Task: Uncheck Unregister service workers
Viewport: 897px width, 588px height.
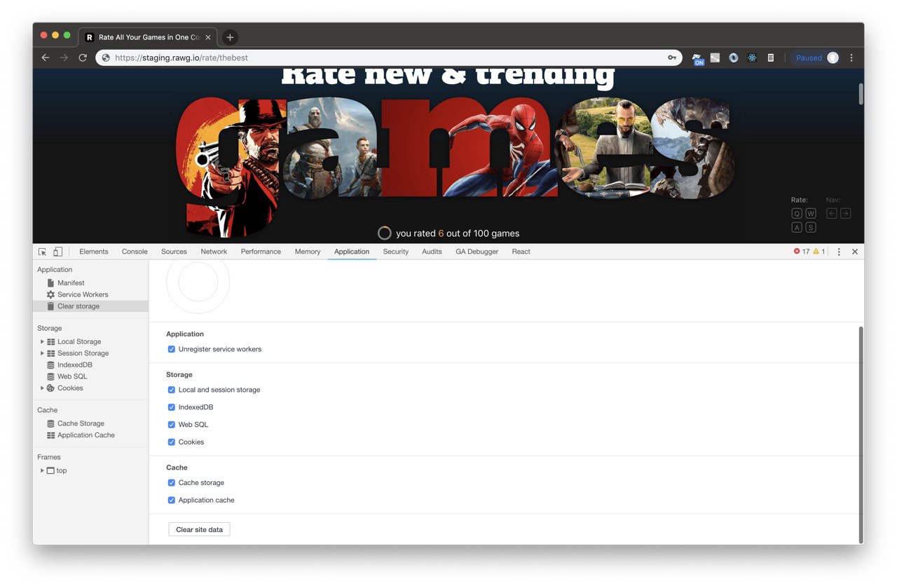Action: point(172,349)
